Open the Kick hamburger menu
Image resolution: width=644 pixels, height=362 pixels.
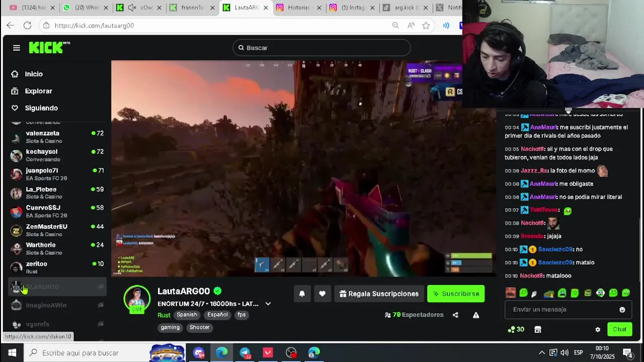[17, 48]
